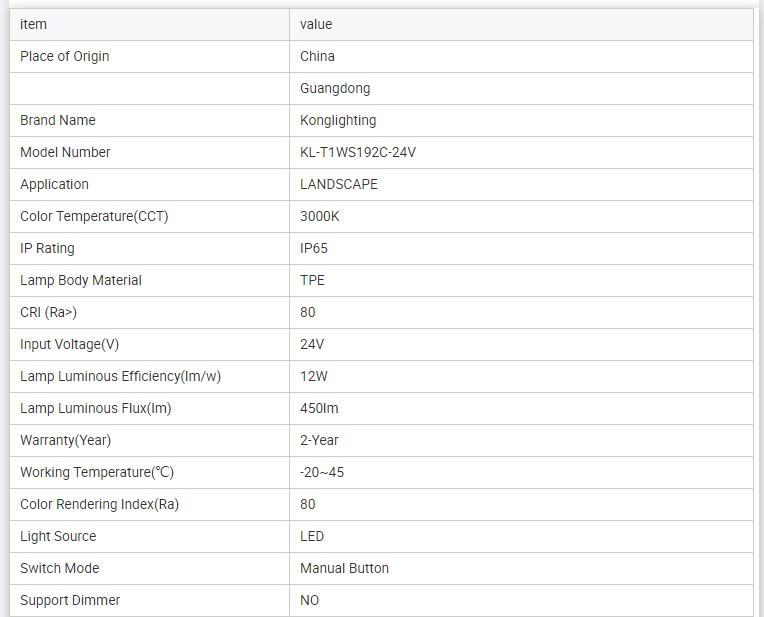
Task: Click the 'value' column header cell
Action: click(x=316, y=24)
